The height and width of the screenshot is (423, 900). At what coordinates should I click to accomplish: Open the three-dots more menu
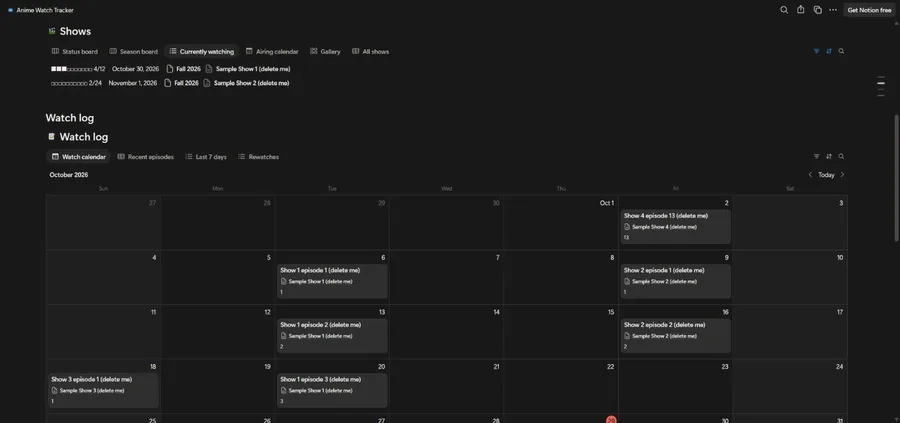pos(833,10)
